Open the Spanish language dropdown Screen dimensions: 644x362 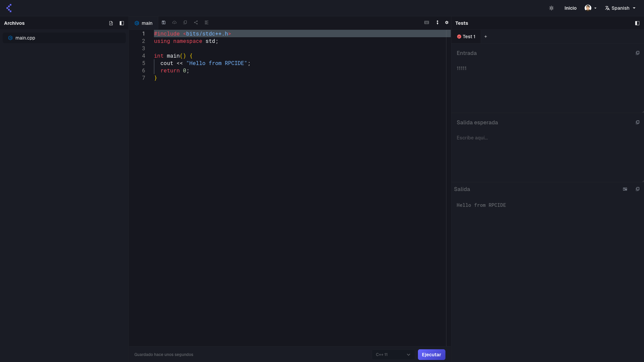click(x=620, y=8)
